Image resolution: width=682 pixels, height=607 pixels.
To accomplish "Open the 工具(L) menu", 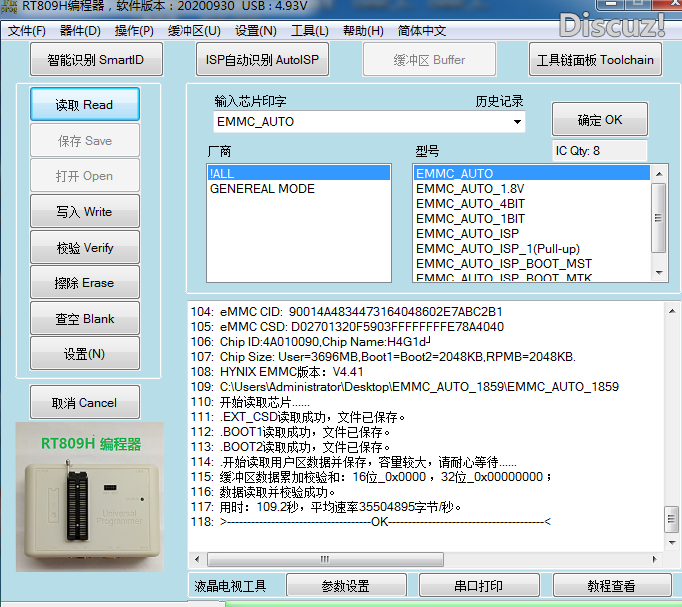I will [x=309, y=31].
